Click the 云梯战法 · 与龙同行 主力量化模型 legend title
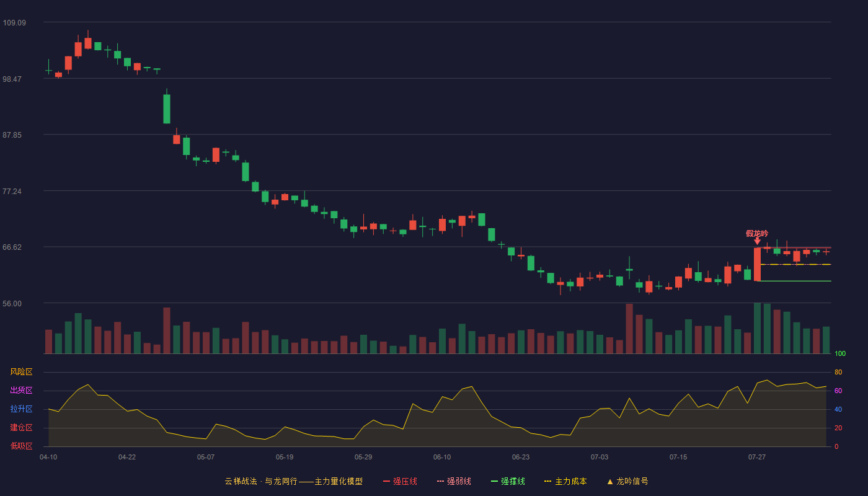 (x=294, y=481)
